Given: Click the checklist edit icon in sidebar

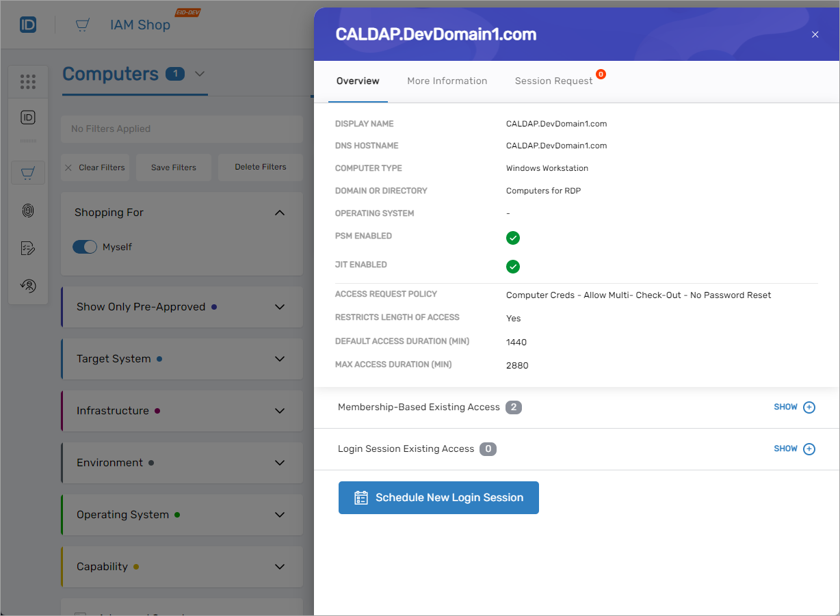Looking at the screenshot, I should [28, 248].
